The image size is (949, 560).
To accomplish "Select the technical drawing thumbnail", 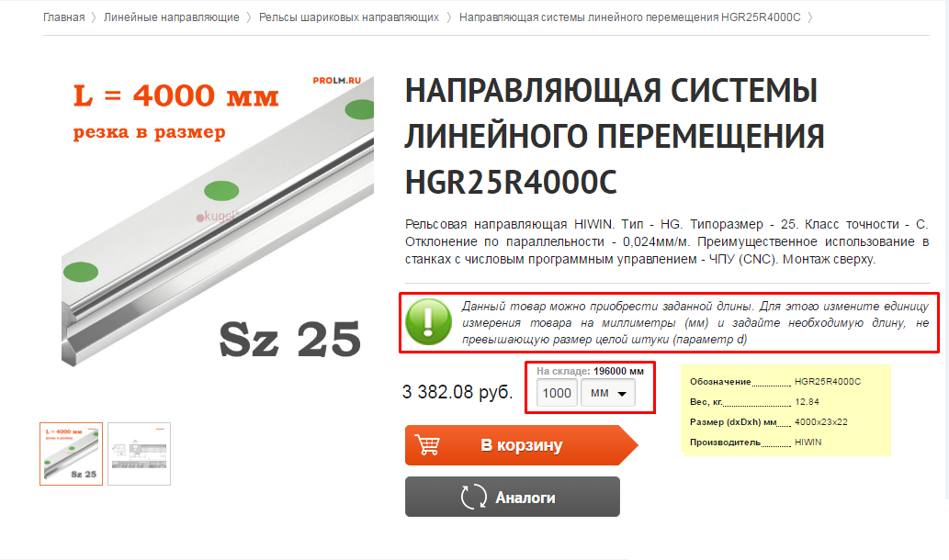I will (140, 454).
